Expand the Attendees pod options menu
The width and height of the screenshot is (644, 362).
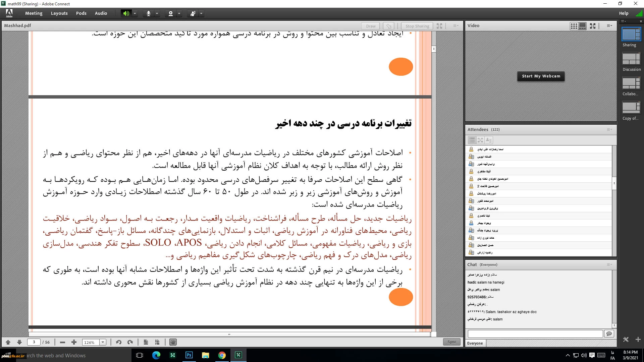[x=609, y=130]
